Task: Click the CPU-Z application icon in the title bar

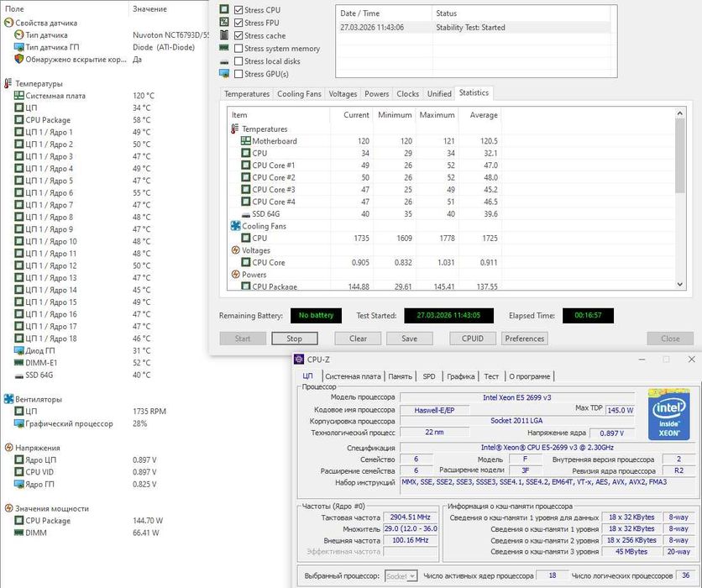Action: [299, 360]
